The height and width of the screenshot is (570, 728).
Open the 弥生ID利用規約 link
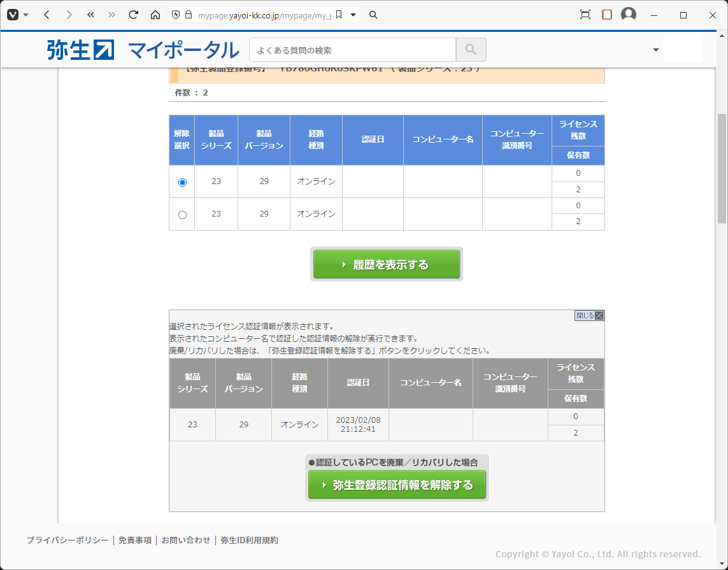(x=249, y=540)
